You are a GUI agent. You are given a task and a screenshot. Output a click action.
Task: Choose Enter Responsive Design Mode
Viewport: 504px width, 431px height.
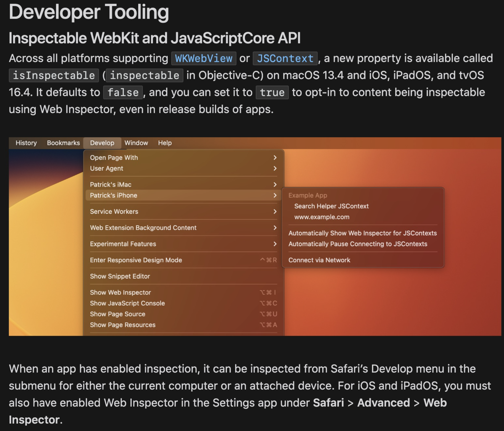pyautogui.click(x=183, y=260)
